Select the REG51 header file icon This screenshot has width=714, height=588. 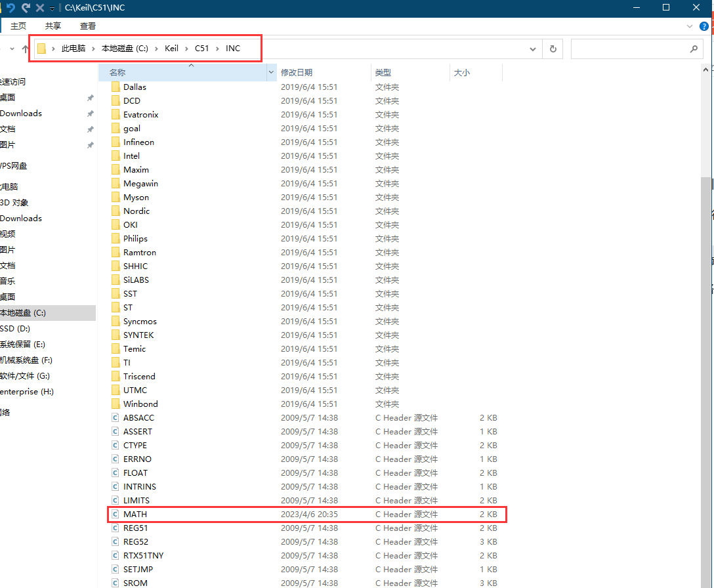tap(115, 528)
